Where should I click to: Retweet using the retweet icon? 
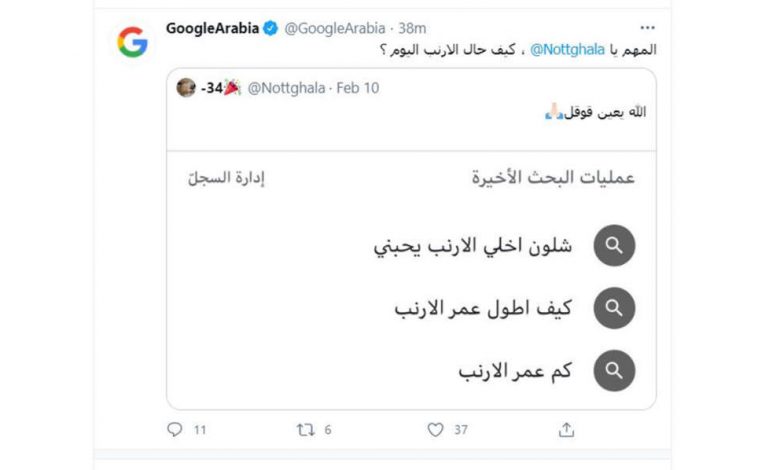pyautogui.click(x=305, y=429)
